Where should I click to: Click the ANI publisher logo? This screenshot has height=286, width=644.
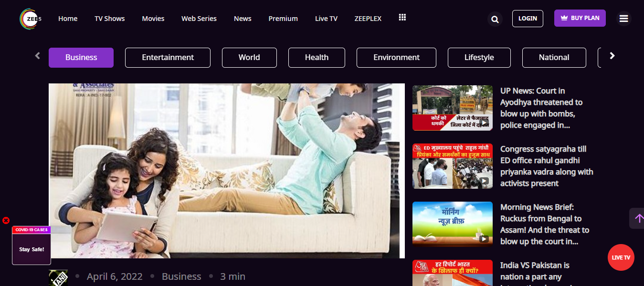58,277
